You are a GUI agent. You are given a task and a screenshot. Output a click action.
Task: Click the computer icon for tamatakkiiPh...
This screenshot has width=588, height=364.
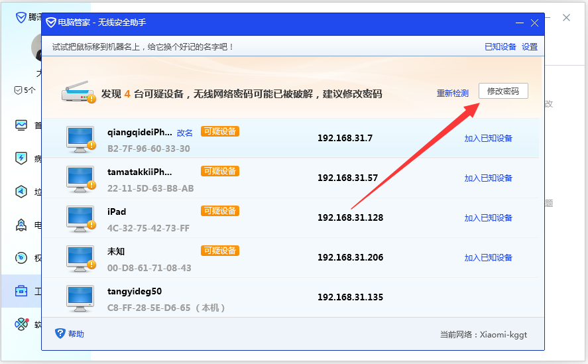tap(81, 179)
